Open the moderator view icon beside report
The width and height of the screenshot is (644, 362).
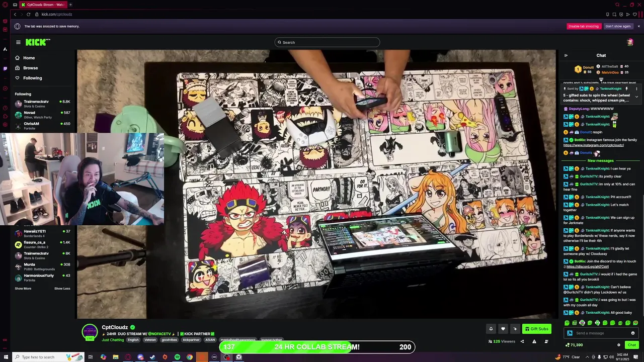coord(546,341)
